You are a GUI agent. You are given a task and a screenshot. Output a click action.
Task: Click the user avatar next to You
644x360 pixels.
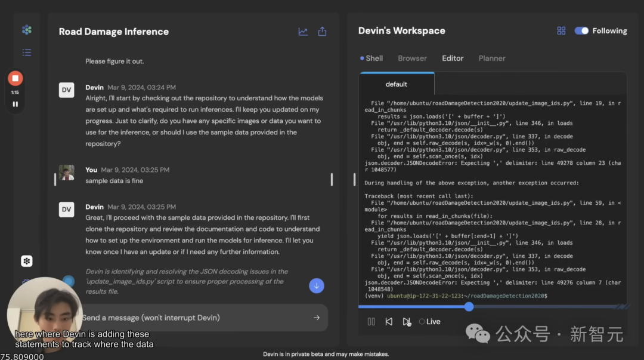[x=67, y=173]
